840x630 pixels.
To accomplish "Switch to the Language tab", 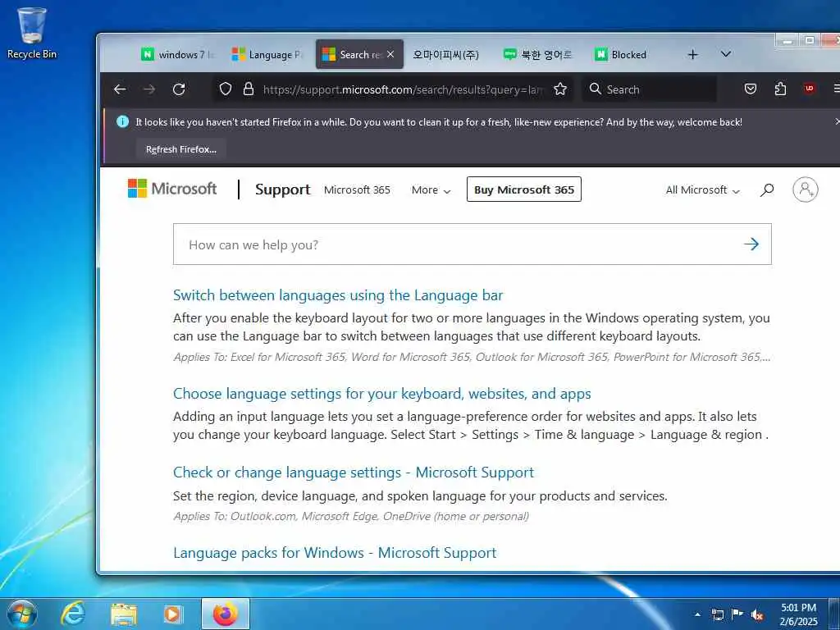I will (x=267, y=55).
